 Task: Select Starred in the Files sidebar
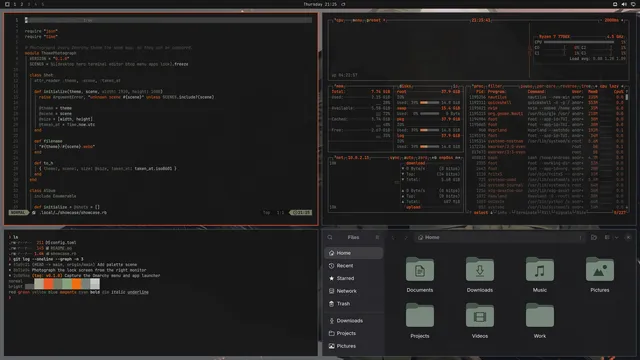353,278
